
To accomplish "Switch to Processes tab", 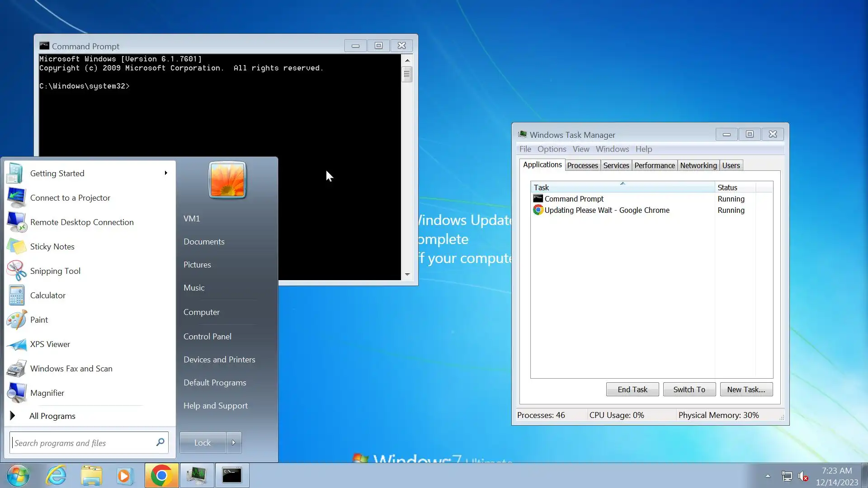I will pos(582,165).
